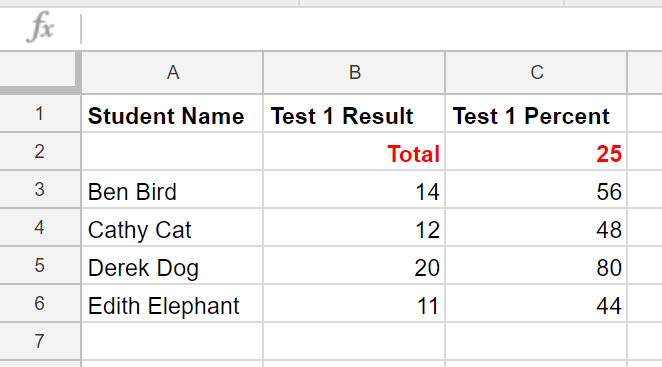Screen dimensions: 662x367
Task: Click the fx formula icon
Action: pyautogui.click(x=41, y=27)
